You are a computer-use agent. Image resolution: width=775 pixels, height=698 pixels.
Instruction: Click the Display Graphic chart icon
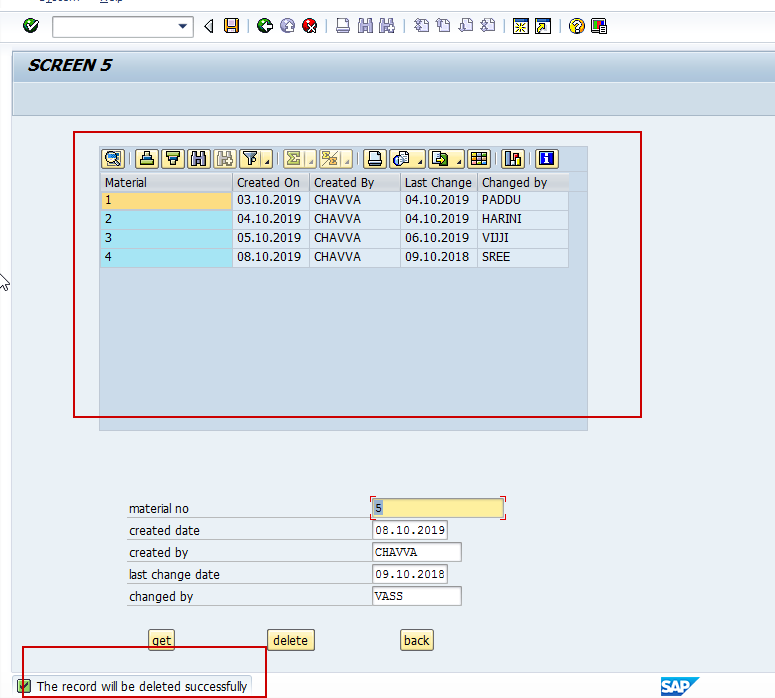[513, 159]
